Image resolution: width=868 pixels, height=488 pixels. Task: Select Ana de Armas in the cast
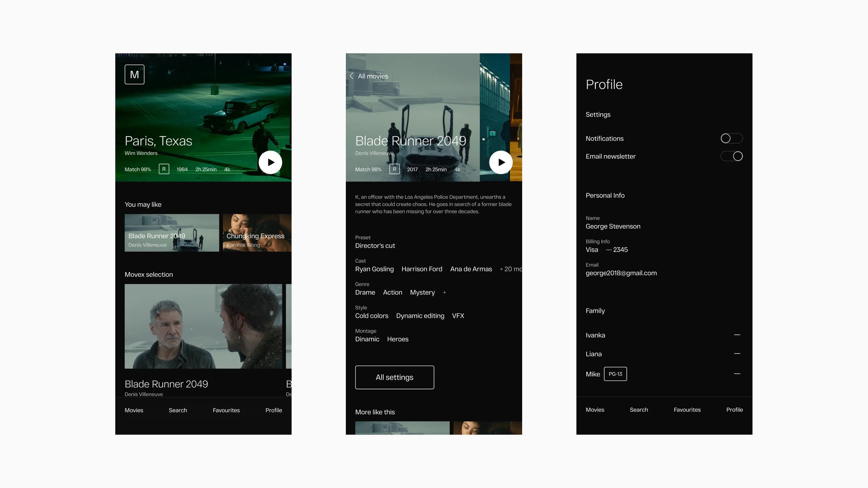coord(471,269)
